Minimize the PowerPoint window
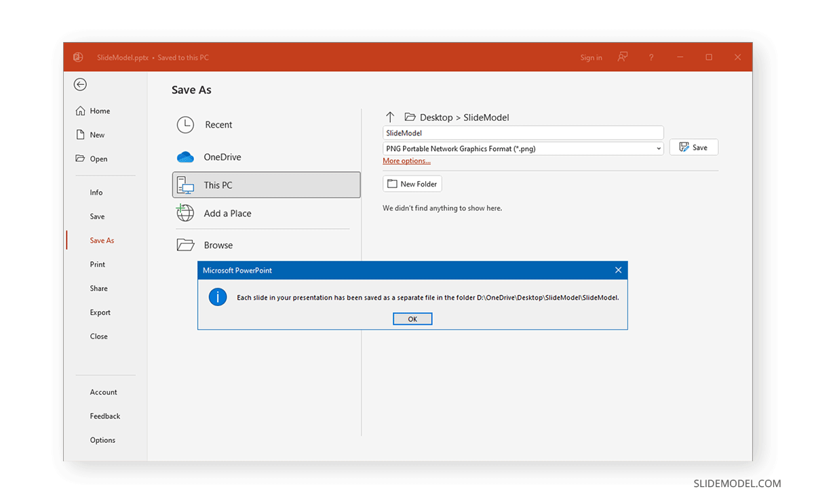Viewport: 814px width, 504px height. (680, 58)
